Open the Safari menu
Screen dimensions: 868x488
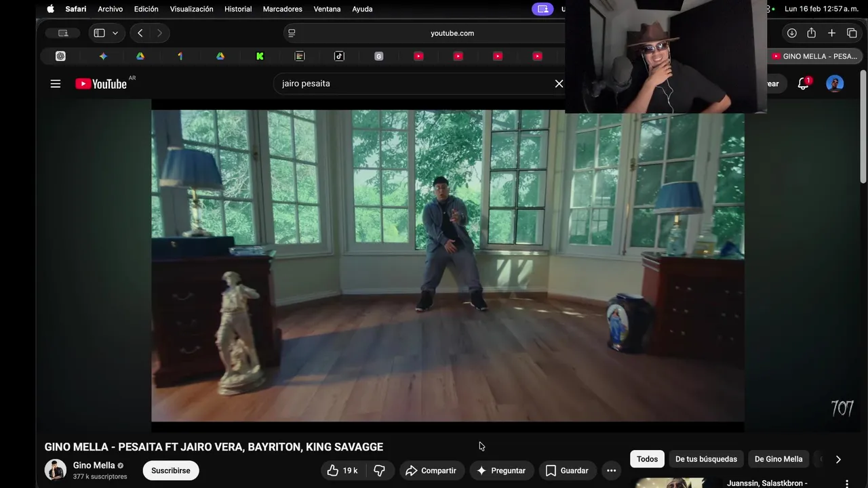point(76,9)
